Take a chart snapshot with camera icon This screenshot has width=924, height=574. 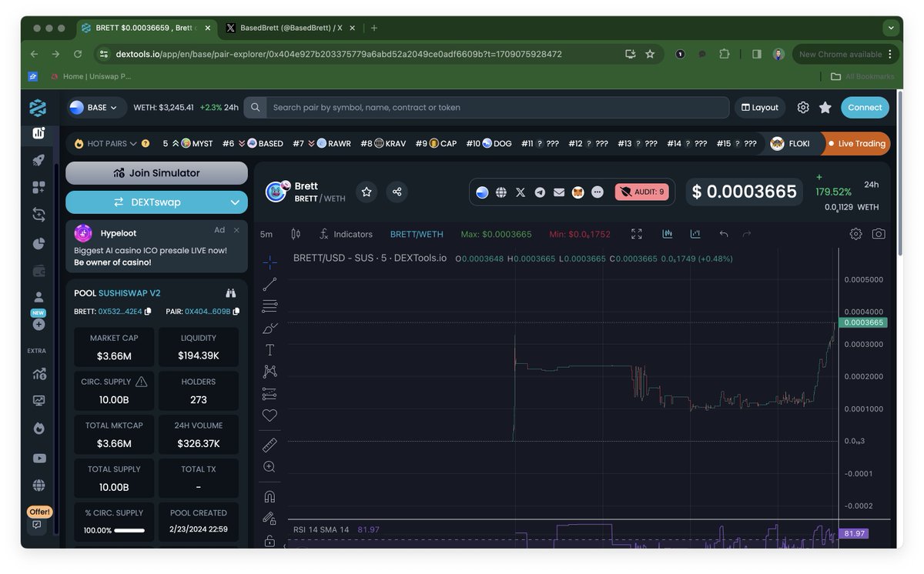(879, 234)
